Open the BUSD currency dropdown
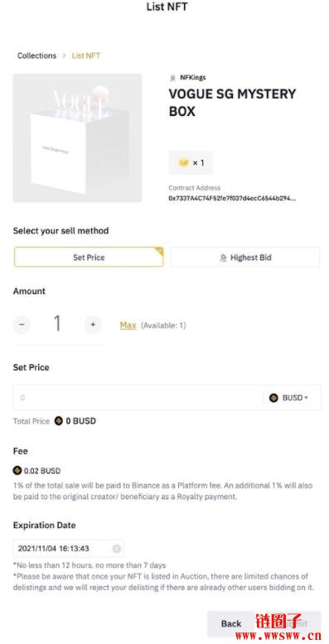 [x=288, y=397]
